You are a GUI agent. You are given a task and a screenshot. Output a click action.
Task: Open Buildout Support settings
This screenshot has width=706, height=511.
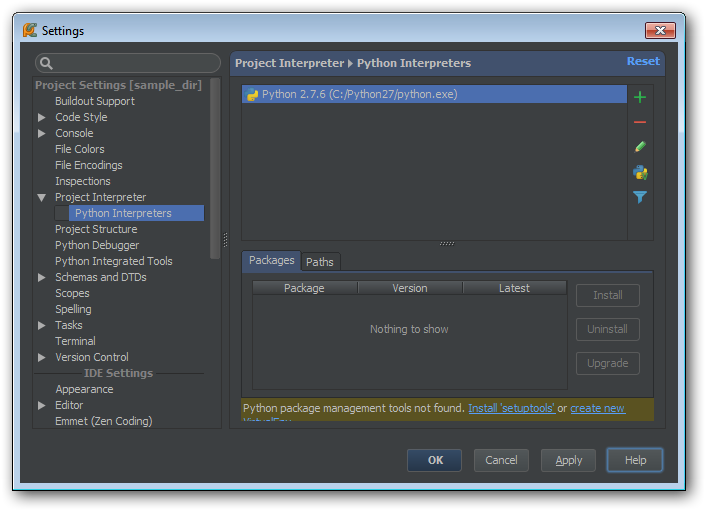point(95,101)
